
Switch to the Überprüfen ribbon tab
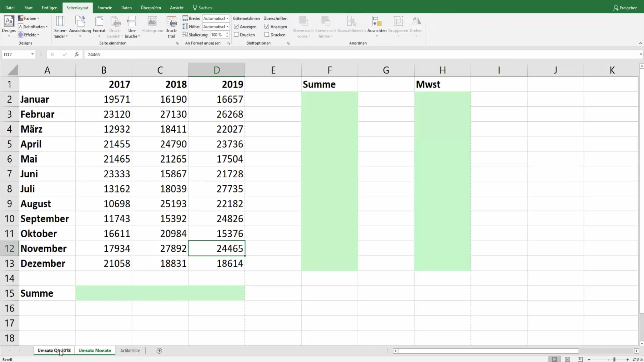[151, 8]
